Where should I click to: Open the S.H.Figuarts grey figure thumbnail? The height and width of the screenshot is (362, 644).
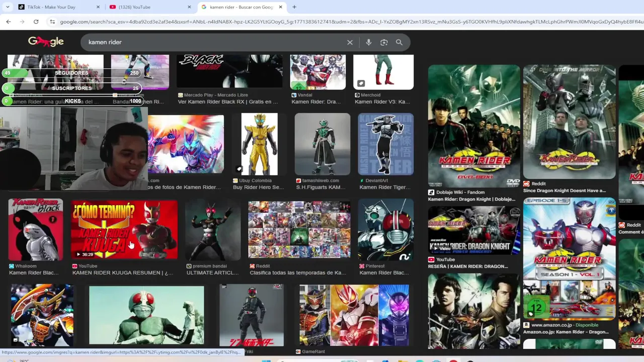[323, 144]
